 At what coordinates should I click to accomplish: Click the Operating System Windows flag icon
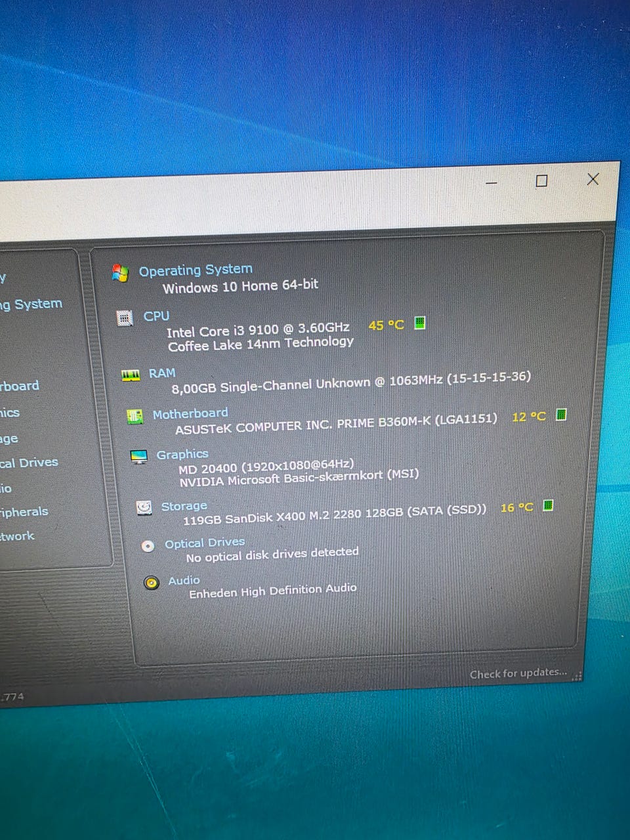pyautogui.click(x=119, y=273)
